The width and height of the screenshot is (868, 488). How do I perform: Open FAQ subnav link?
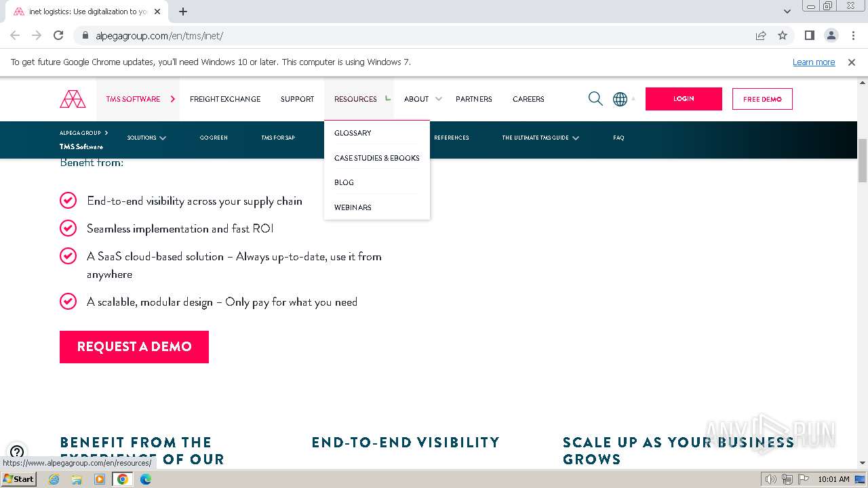pyautogui.click(x=618, y=138)
